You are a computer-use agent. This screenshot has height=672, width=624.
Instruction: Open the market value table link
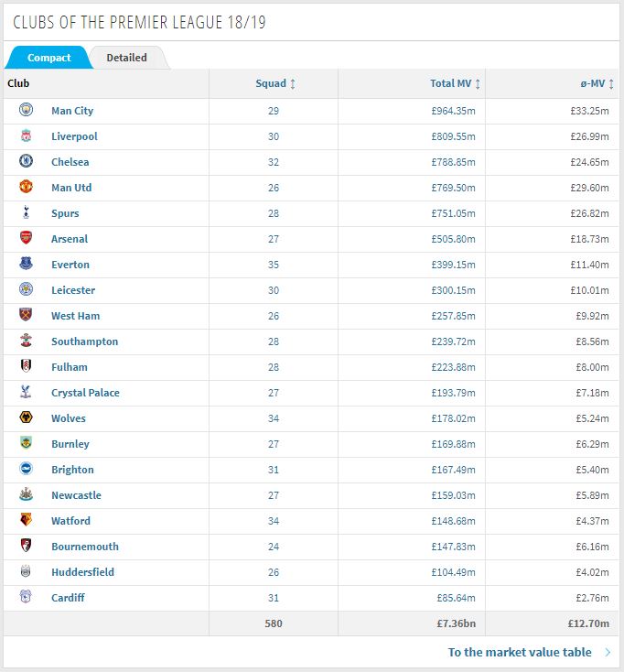[520, 652]
